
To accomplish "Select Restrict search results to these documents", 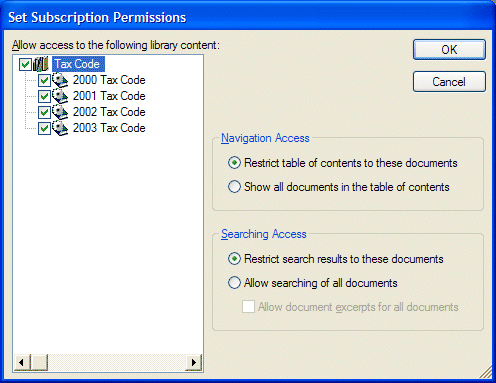I will (234, 259).
